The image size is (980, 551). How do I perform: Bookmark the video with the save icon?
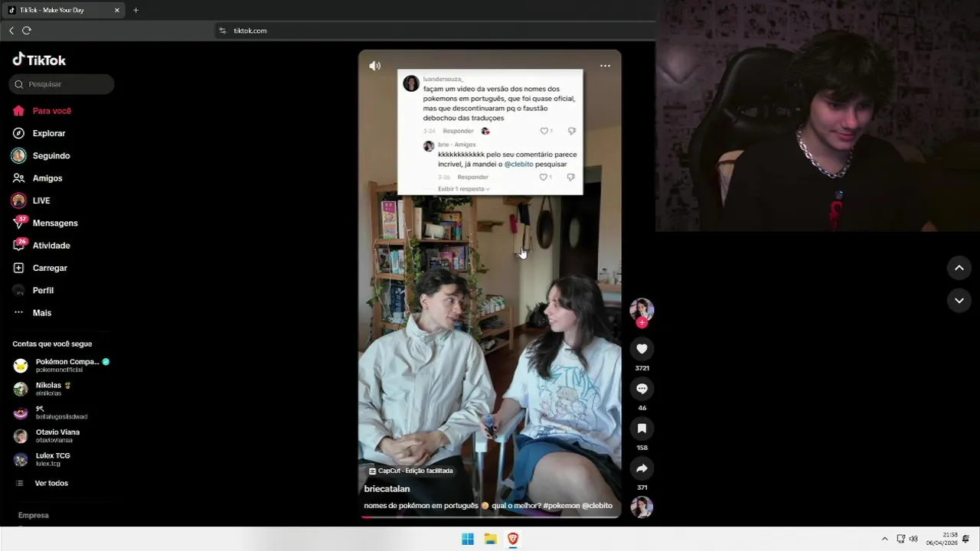[x=642, y=429]
